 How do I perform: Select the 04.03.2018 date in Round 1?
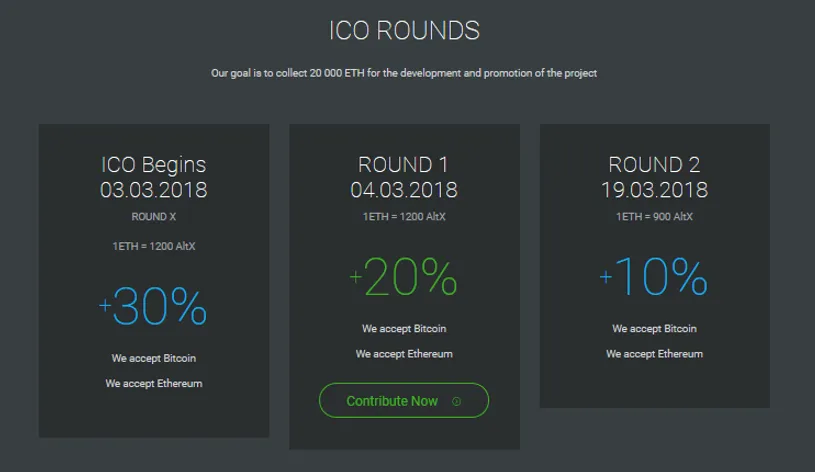pyautogui.click(x=404, y=190)
